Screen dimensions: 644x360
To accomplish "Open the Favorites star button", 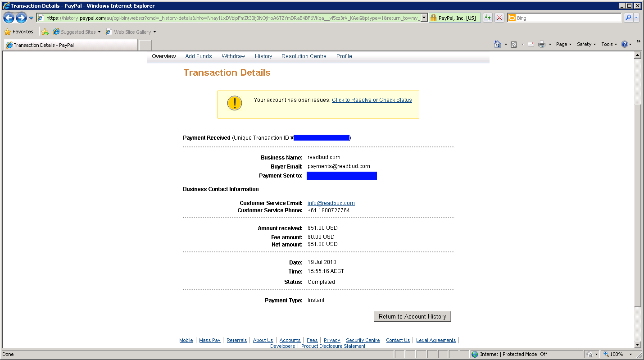I will [19, 32].
